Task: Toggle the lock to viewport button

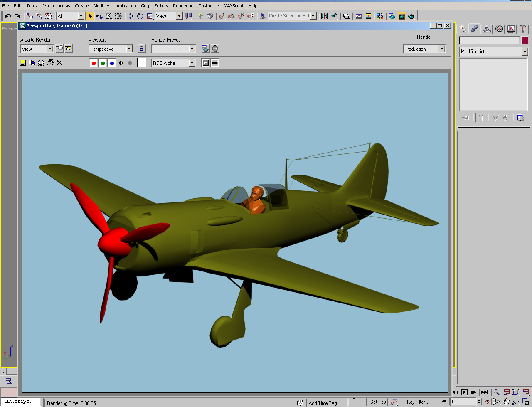Action: [141, 49]
